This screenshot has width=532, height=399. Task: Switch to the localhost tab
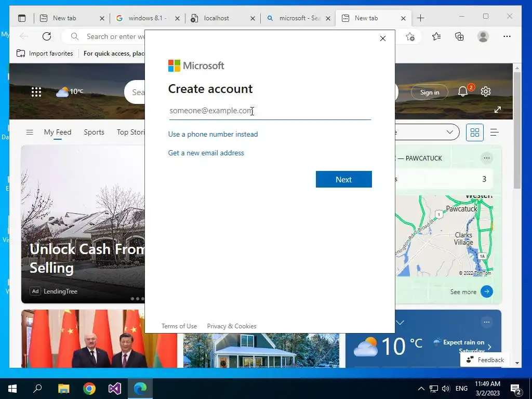222,18
